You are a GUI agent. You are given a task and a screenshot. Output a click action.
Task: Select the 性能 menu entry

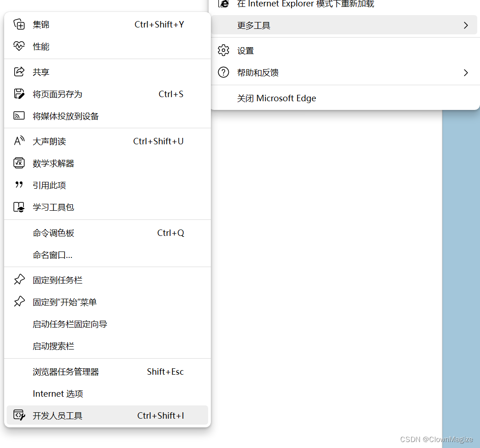[107, 46]
